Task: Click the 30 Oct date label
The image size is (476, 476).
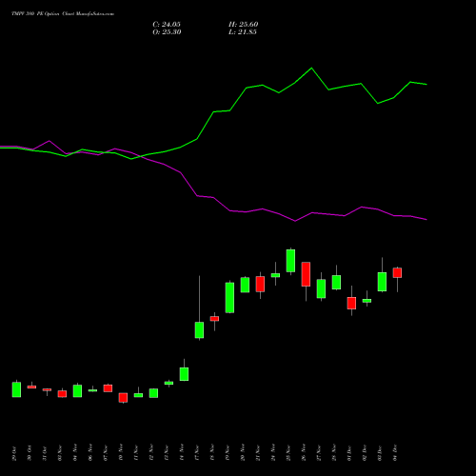Action: 30,453
